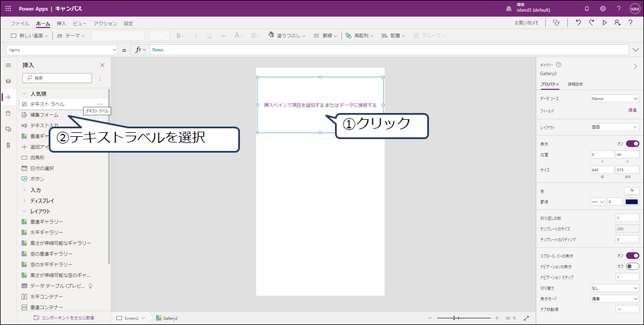
Task: Open the MM user account avatar
Action: [x=634, y=8]
